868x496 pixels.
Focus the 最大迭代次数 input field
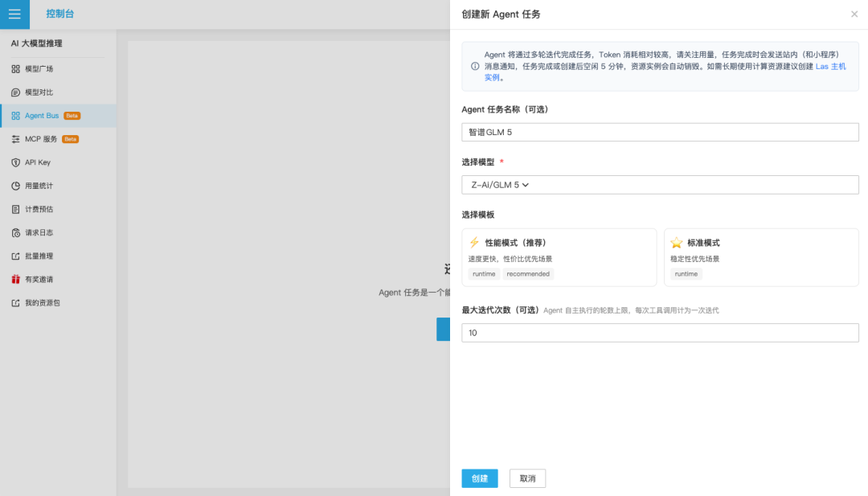click(660, 333)
